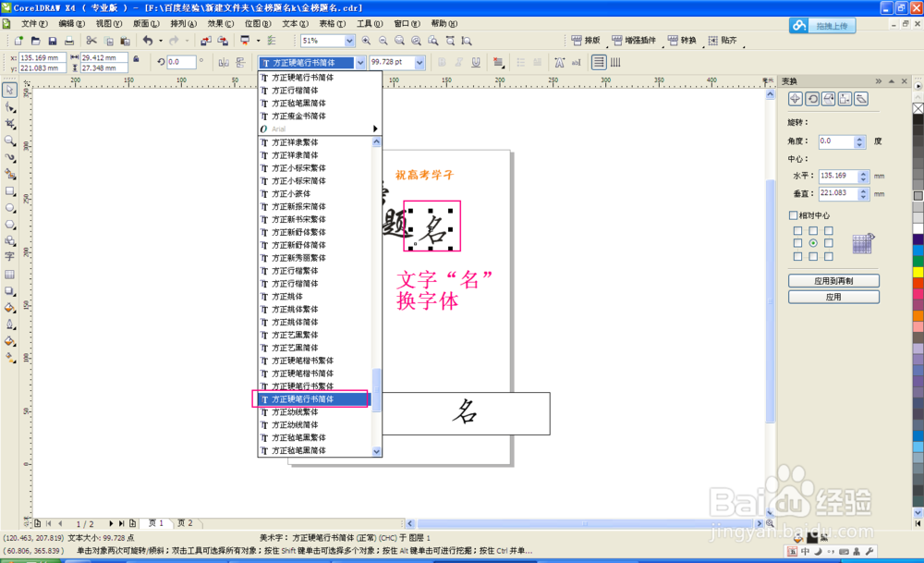Expand the Arial font submenu arrow
924x563 pixels.
point(375,129)
